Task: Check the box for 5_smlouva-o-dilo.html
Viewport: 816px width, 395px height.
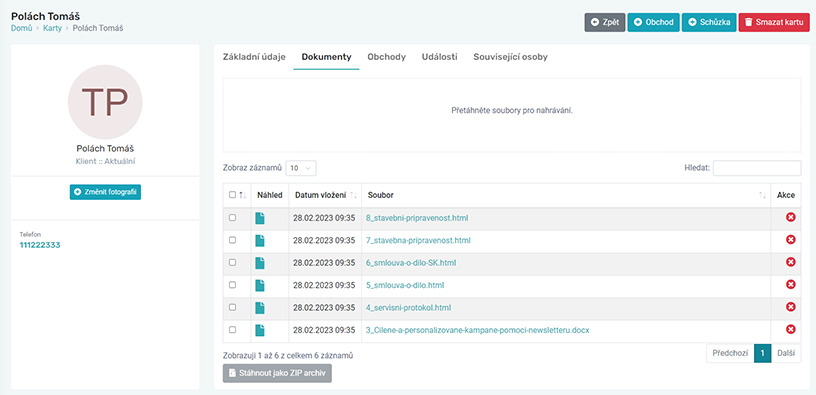Action: coord(232,285)
